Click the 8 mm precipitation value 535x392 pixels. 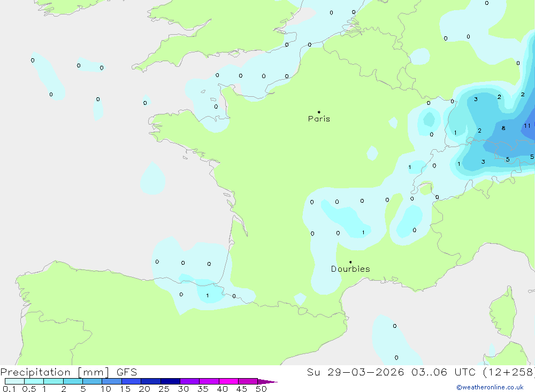[503, 128]
